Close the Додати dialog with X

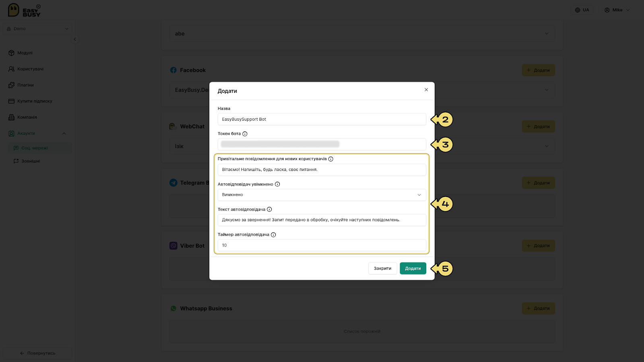[426, 90]
